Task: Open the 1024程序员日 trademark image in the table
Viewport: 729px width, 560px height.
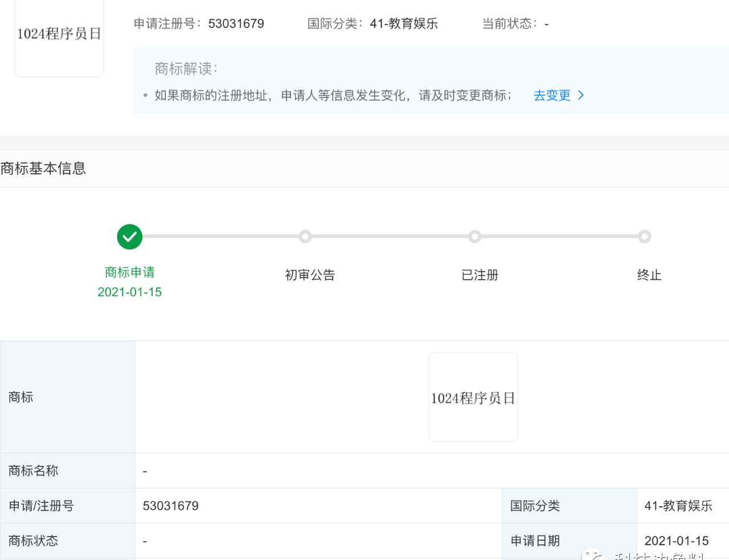Action: tap(473, 397)
